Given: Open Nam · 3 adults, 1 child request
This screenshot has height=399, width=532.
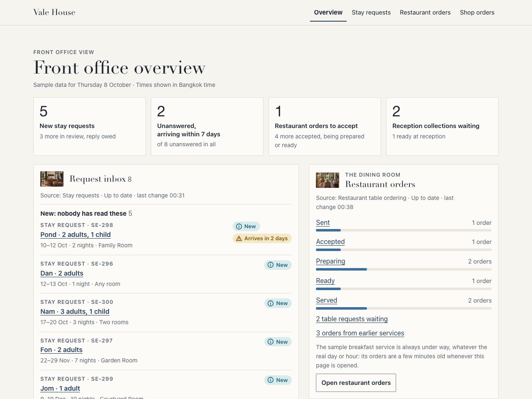Looking at the screenshot, I should 75,311.
